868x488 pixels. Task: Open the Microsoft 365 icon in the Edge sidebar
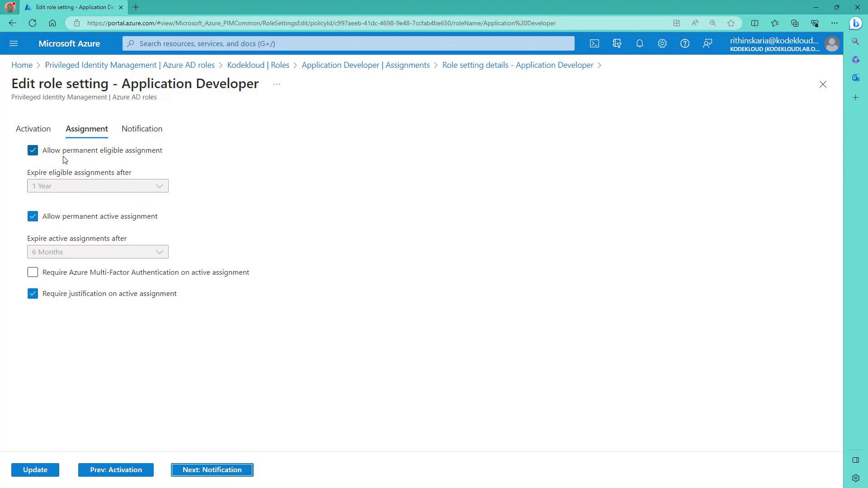[855, 60]
